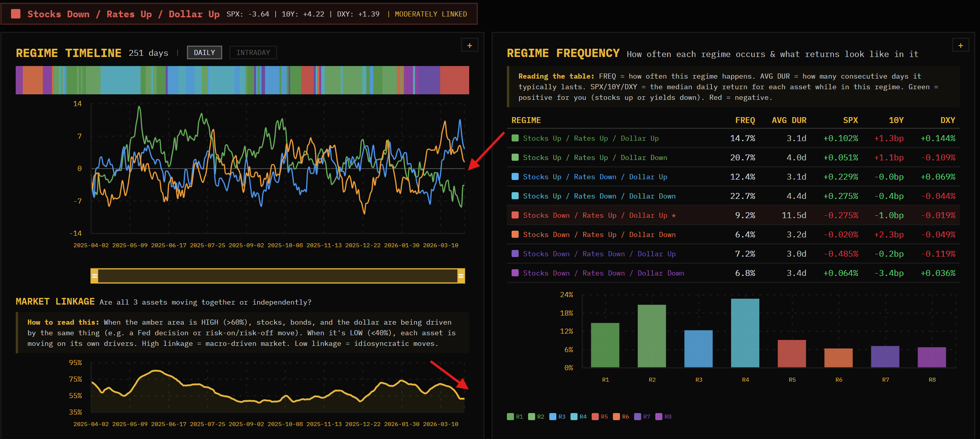Select the Stocks Down / Rates Down / Dollar Up row
This screenshot has width=980, height=439.
click(733, 254)
